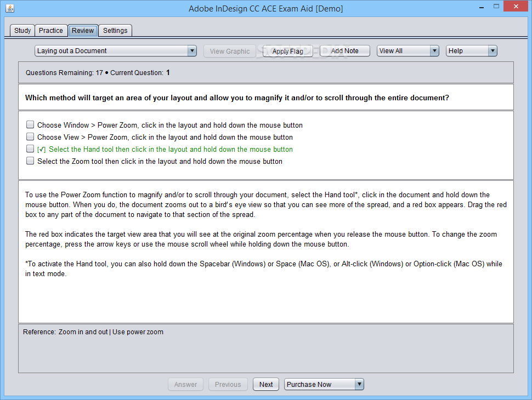
Task: Click the Answer button
Action: coord(185,385)
